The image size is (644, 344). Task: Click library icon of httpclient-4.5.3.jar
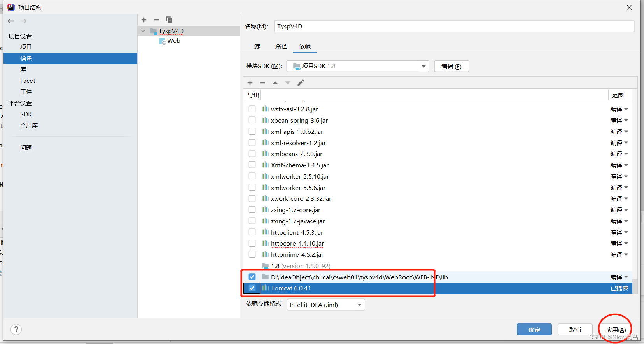pyautogui.click(x=265, y=232)
